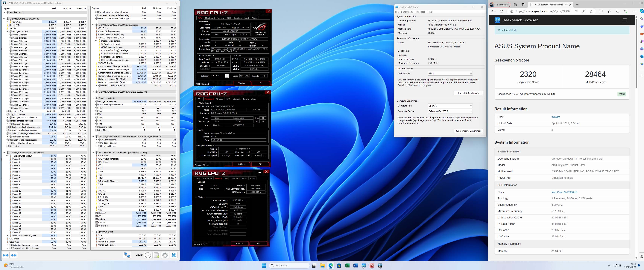Viewport: 644px width, 270px height.
Task: Reset the HWiNFO elapsed-time clock
Action: 148,255
